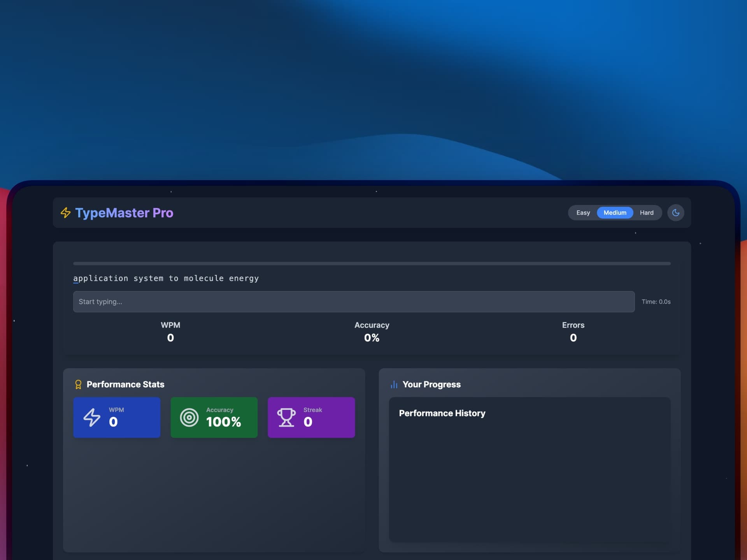Click the Errors counter value
Viewport: 747px width, 560px height.
tap(573, 338)
